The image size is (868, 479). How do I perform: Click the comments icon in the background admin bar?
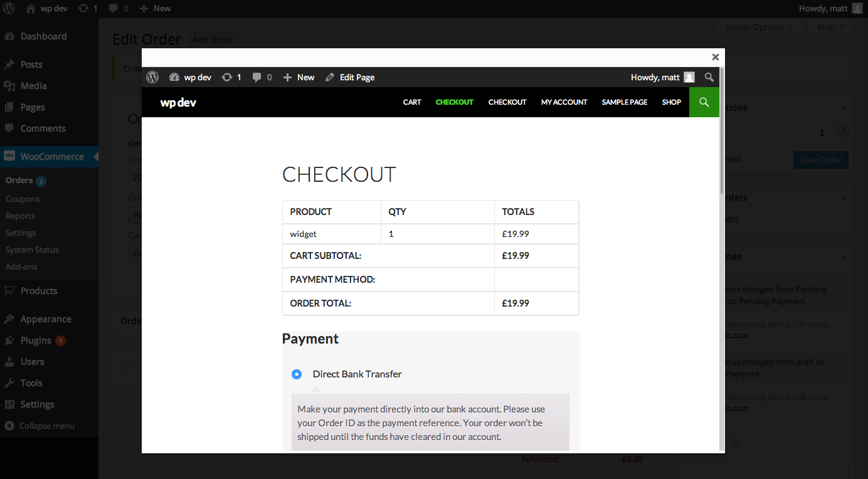point(113,8)
